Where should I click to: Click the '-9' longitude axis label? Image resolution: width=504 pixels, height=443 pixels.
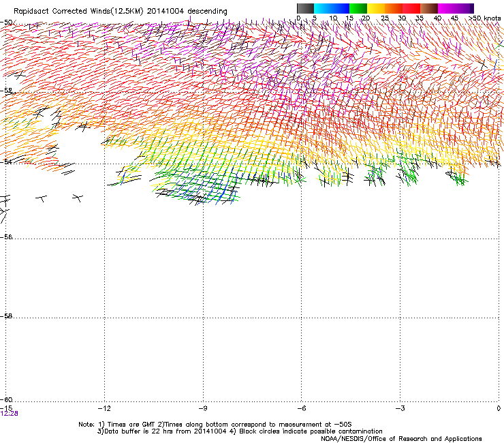coord(203,408)
